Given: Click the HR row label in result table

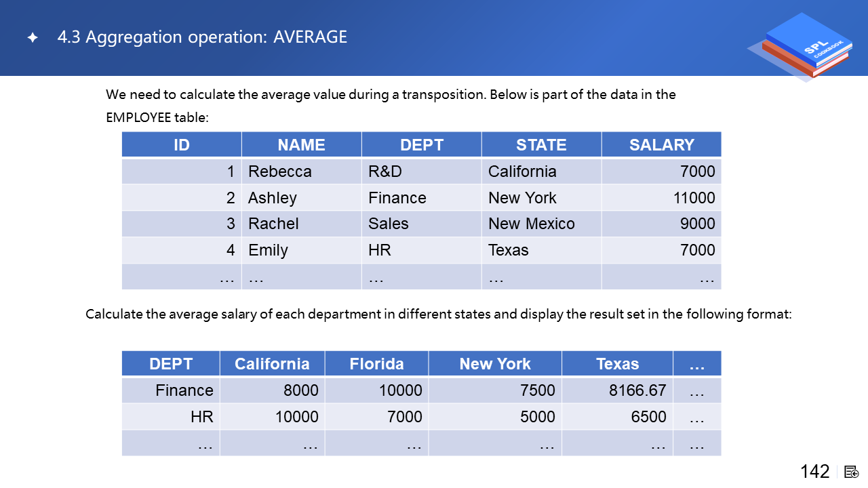Looking at the screenshot, I should (201, 417).
